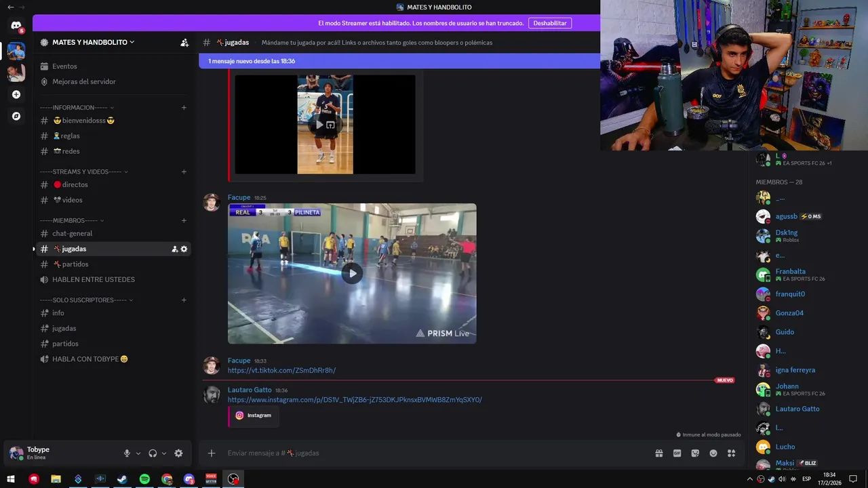Switch to the directos channel

(113, 184)
